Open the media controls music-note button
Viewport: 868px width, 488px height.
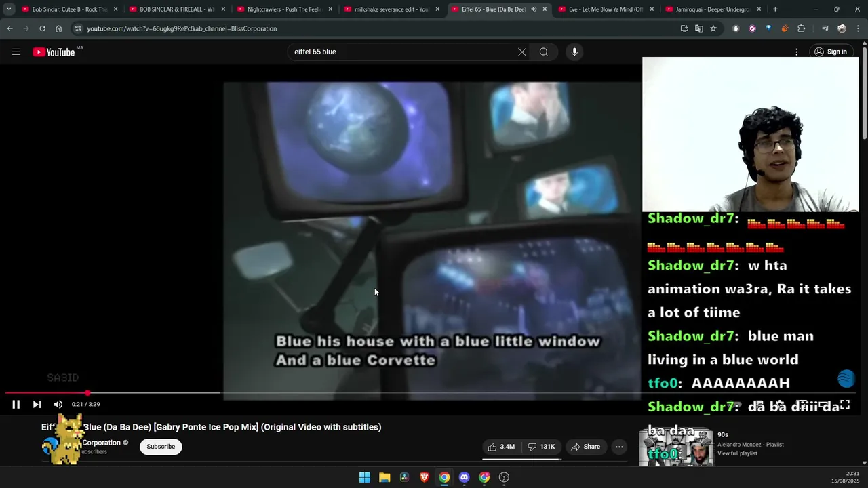click(x=825, y=28)
